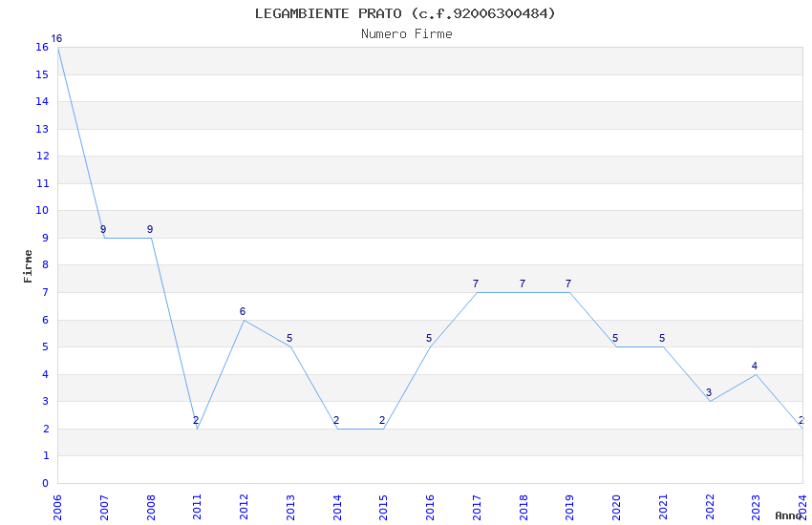Select the 2014 year label on x-axis
The image size is (812, 525).
(x=337, y=508)
